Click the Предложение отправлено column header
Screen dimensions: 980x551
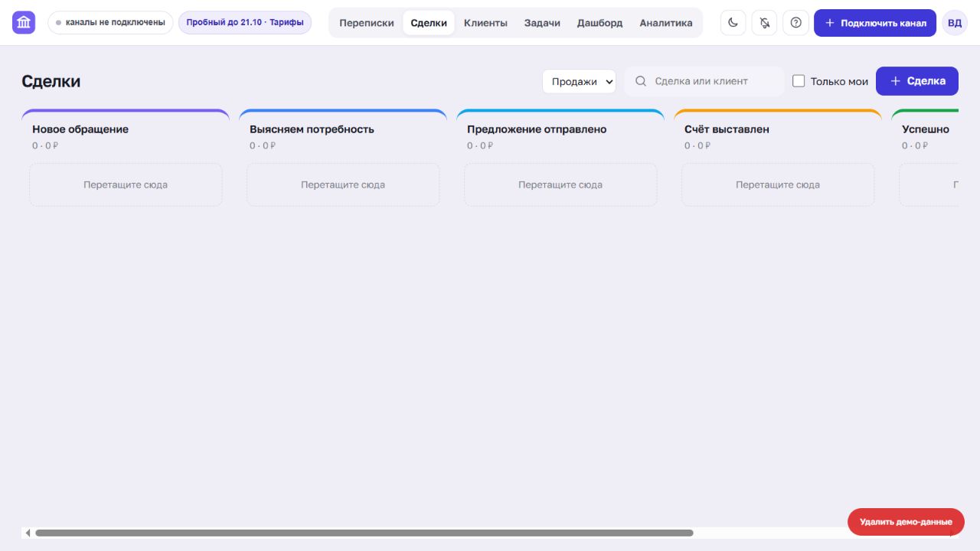click(x=537, y=129)
